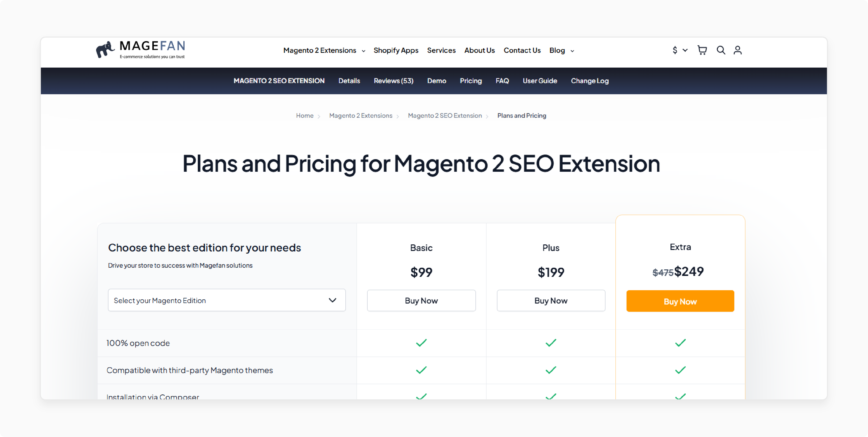Open the Services menu item
The height and width of the screenshot is (437, 868).
(x=441, y=50)
